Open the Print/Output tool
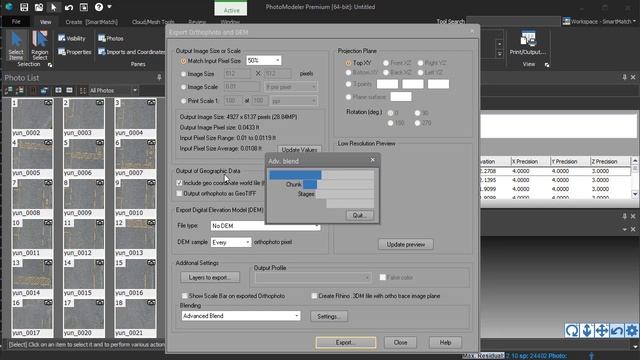 528,43
